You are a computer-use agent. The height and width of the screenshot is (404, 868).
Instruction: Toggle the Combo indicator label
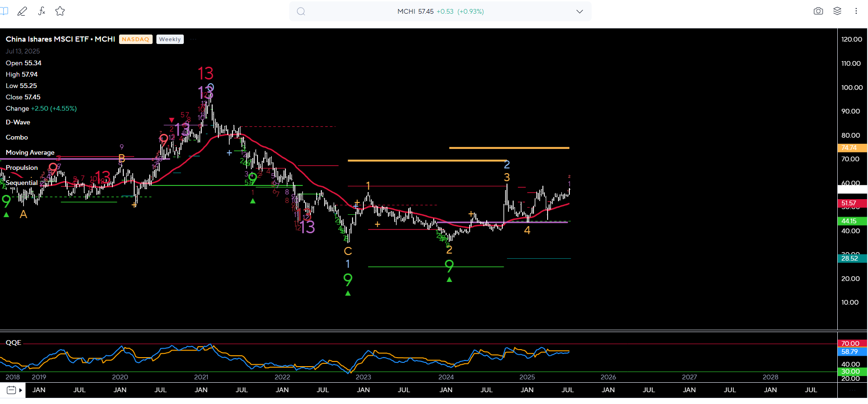17,137
